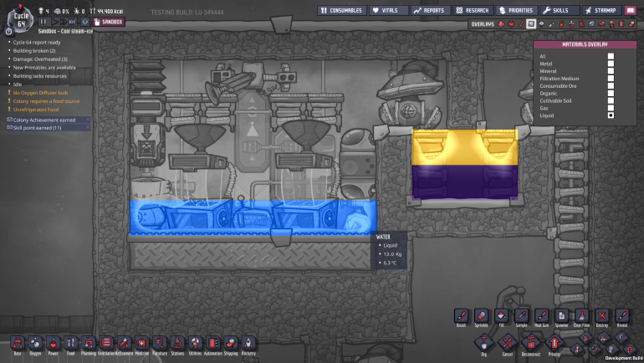Select the Damage: Overheated (3) notification
The image size is (644, 363).
click(40, 59)
